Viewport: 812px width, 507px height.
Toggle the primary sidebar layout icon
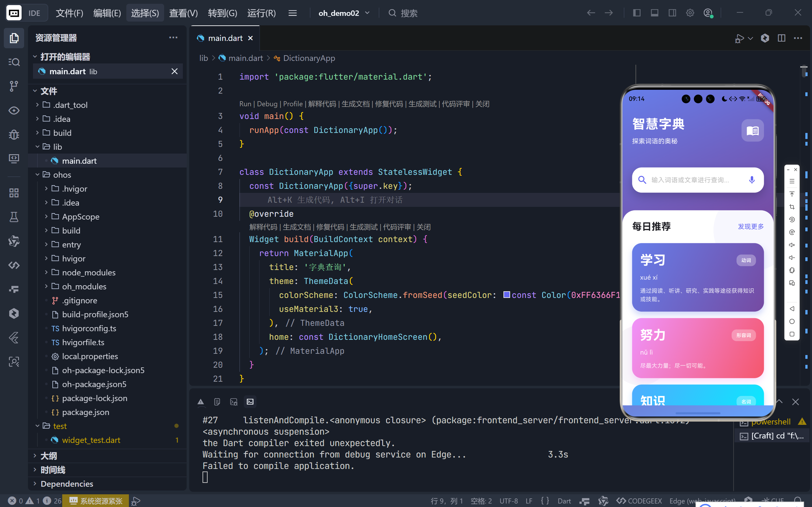tap(636, 13)
